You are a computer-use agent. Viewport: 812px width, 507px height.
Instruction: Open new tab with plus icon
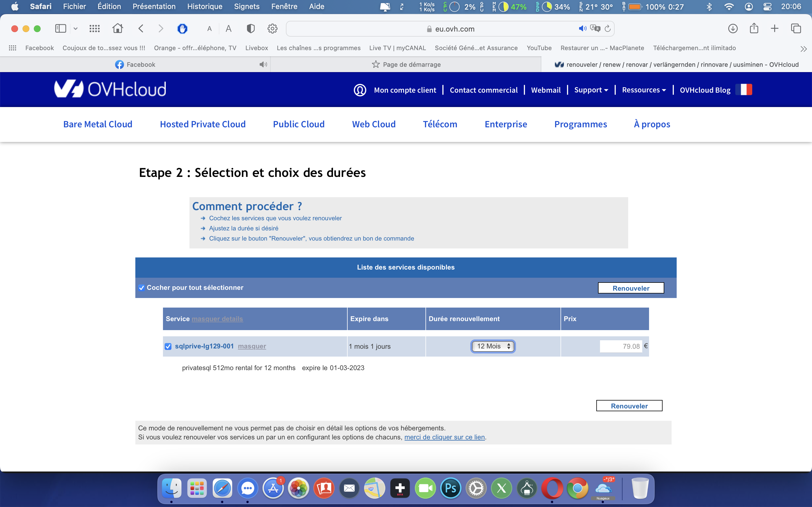click(775, 28)
